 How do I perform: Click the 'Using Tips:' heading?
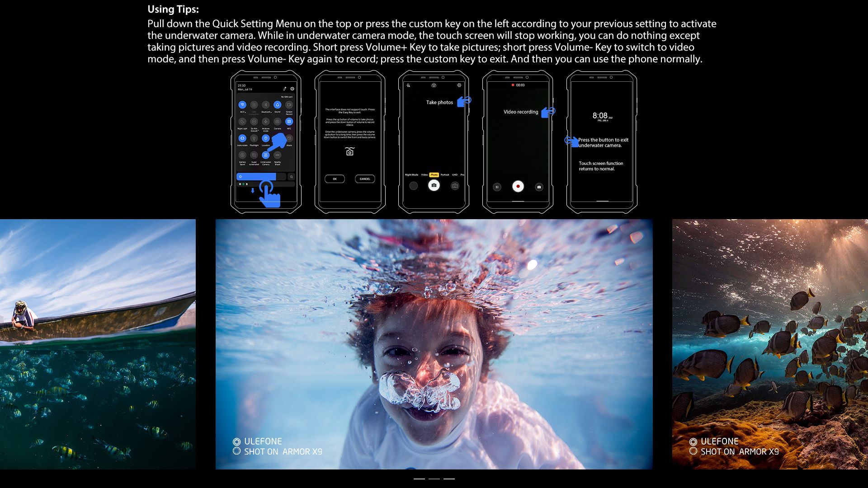click(173, 9)
